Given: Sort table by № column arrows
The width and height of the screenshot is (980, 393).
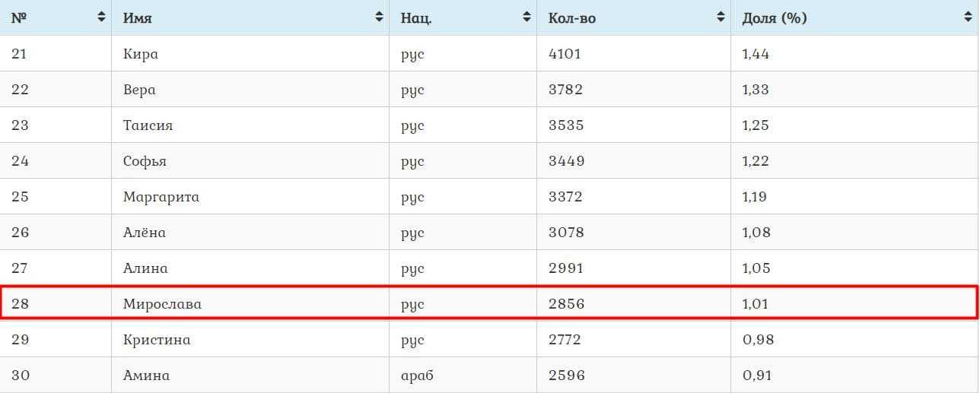Looking at the screenshot, I should tap(101, 17).
